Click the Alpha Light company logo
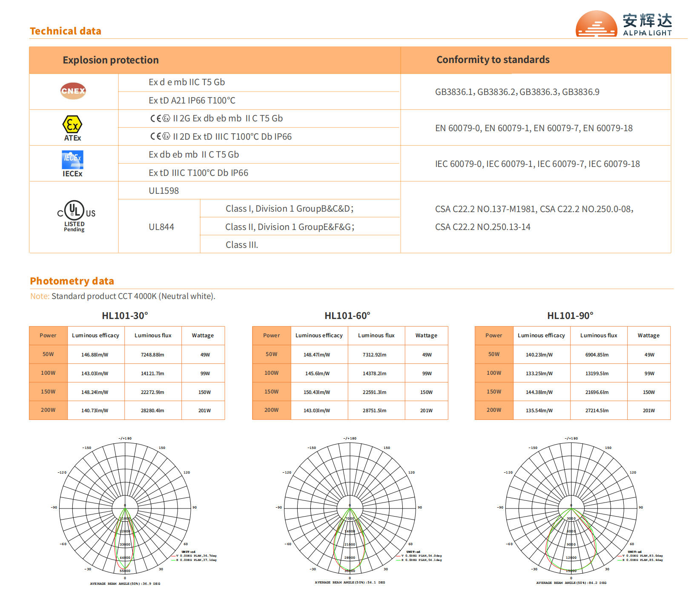 pos(623,24)
